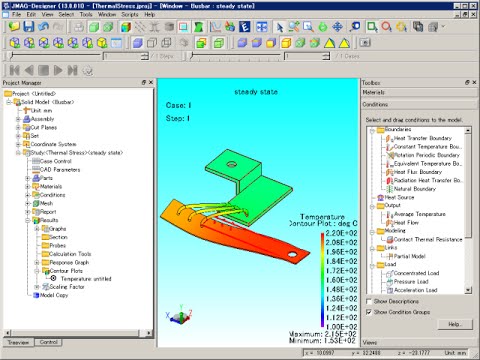
Task: Click the case number input field
Action: coord(304,56)
